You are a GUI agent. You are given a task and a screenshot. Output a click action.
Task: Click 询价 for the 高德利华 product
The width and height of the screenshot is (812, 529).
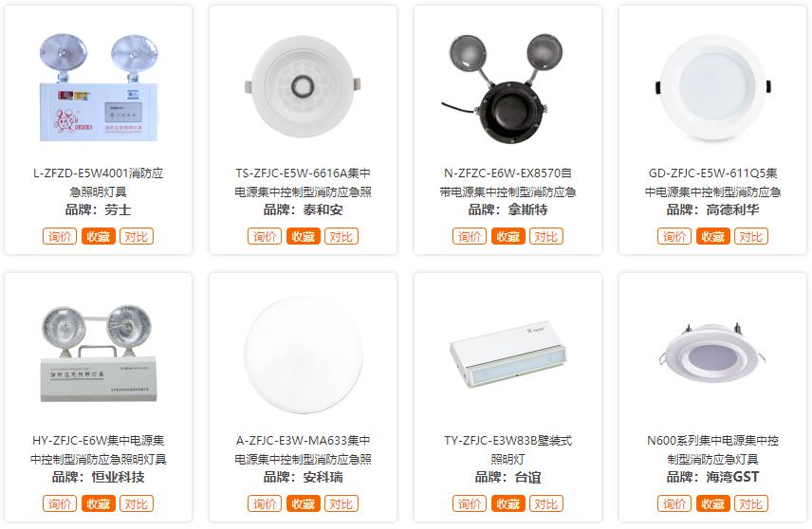point(674,237)
